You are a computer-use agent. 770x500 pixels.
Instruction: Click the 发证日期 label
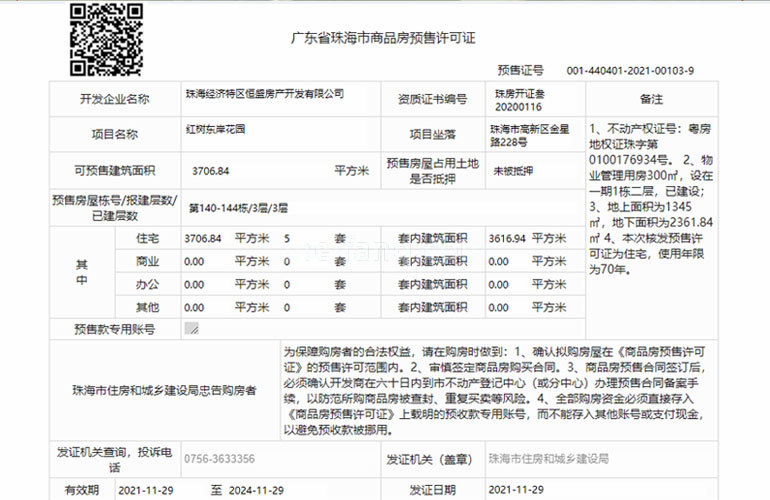click(433, 490)
